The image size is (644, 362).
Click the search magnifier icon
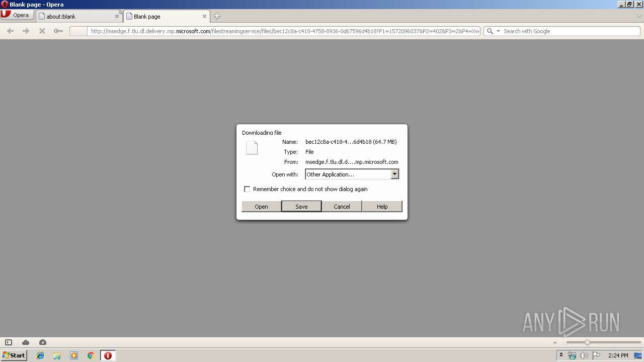(x=490, y=31)
